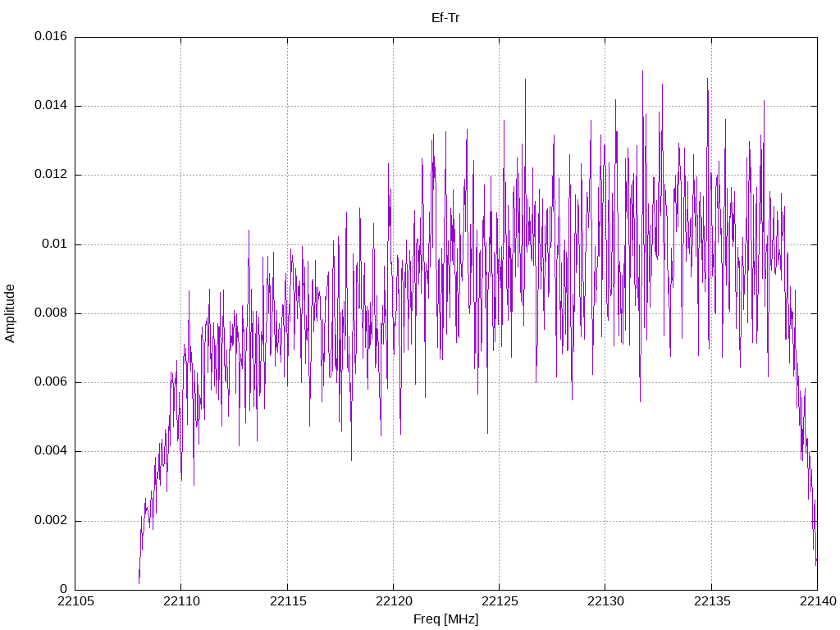This screenshot has width=840, height=630.
Task: Click y-axis tick label 0.002
Action: click(51, 521)
